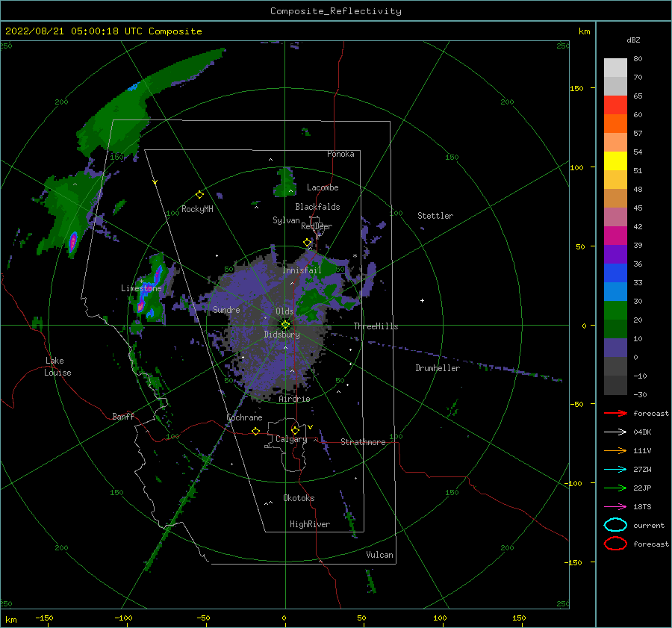Screen dimensions: 672x628
Task: Click the Calgary city label
Action: coord(291,439)
